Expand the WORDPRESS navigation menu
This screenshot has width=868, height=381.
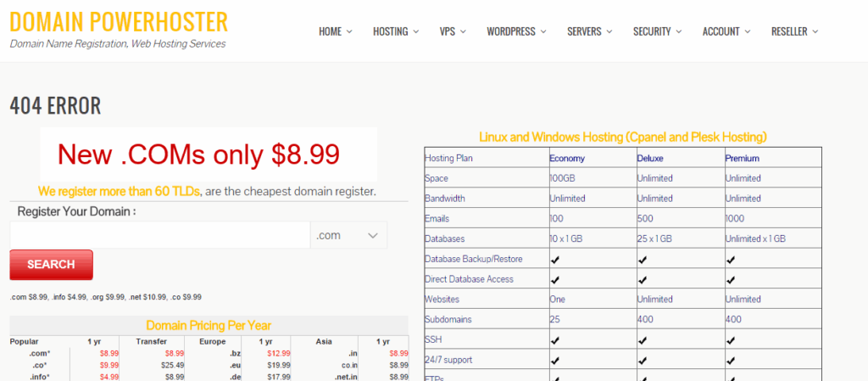coord(516,31)
